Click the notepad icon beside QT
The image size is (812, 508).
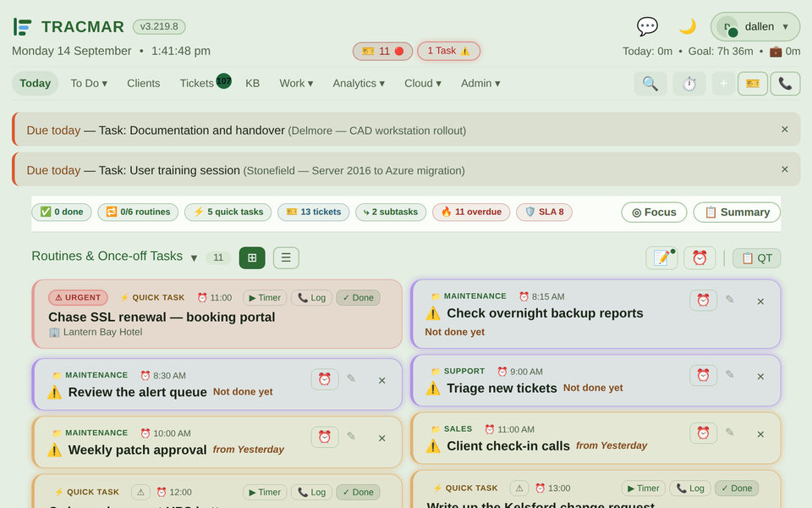661,257
